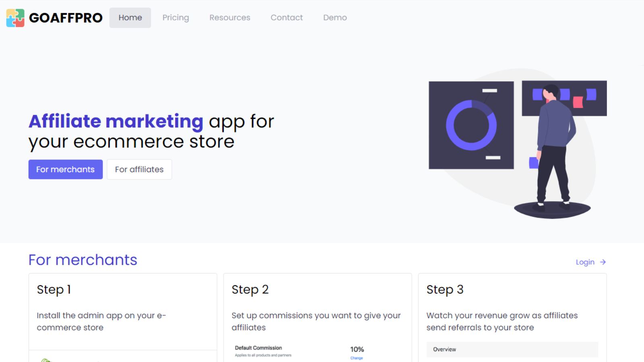The height and width of the screenshot is (362, 644).
Task: Click the 'For merchants' section heading
Action: [83, 260]
